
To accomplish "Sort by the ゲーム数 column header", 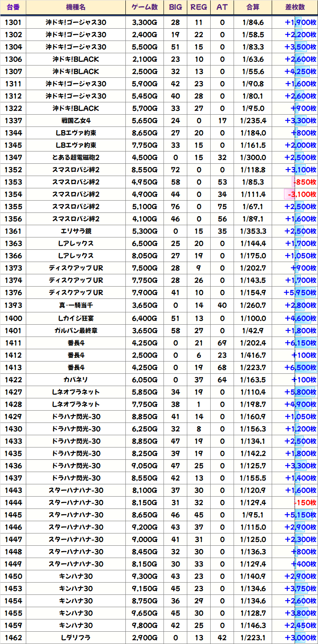I will pos(145,7).
